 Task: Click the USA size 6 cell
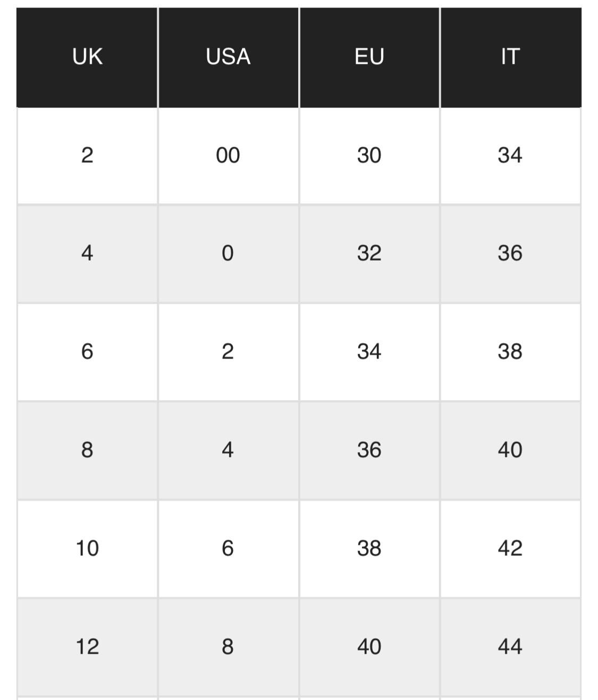[228, 548]
